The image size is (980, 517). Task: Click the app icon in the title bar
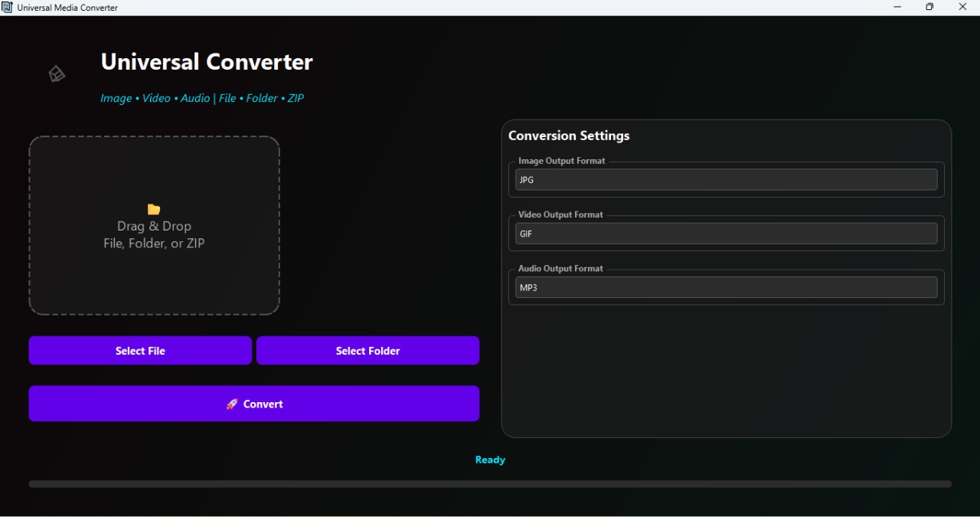(8, 7)
